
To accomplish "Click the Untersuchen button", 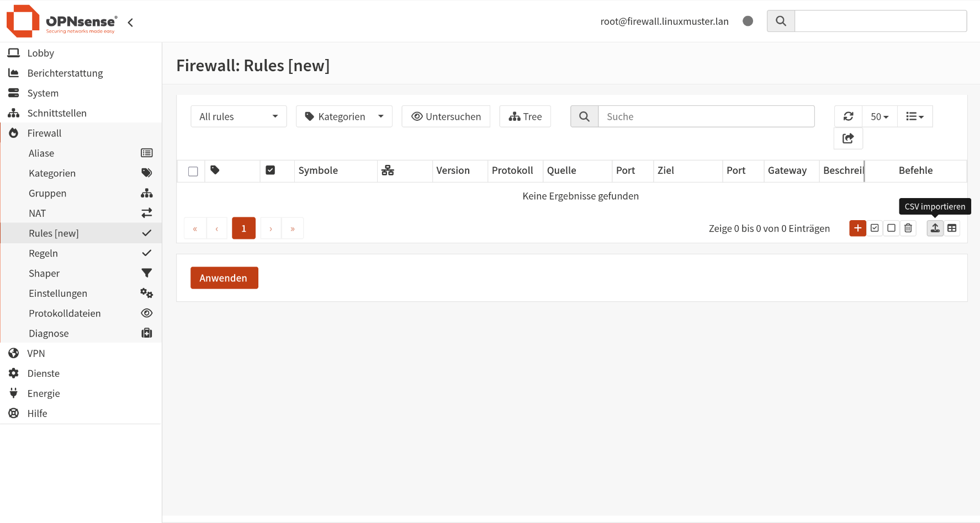I will point(446,116).
